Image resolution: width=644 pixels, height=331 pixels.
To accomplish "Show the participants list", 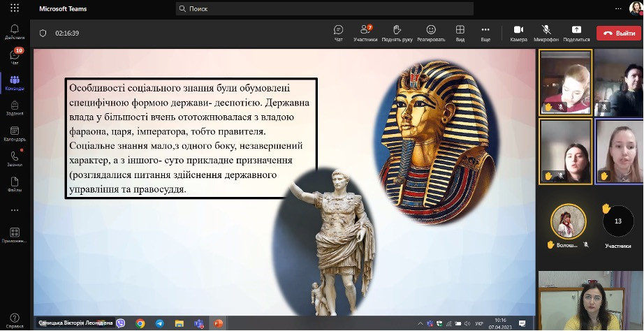I will [365, 33].
